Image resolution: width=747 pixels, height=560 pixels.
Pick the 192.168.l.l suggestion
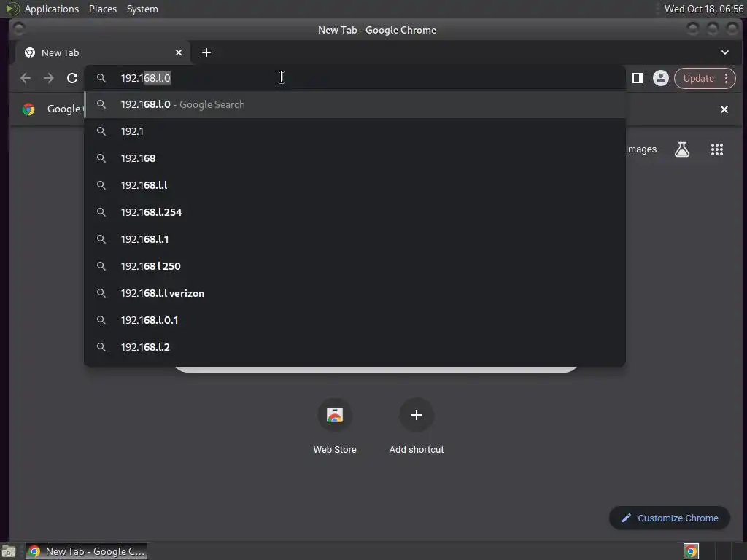click(355, 185)
